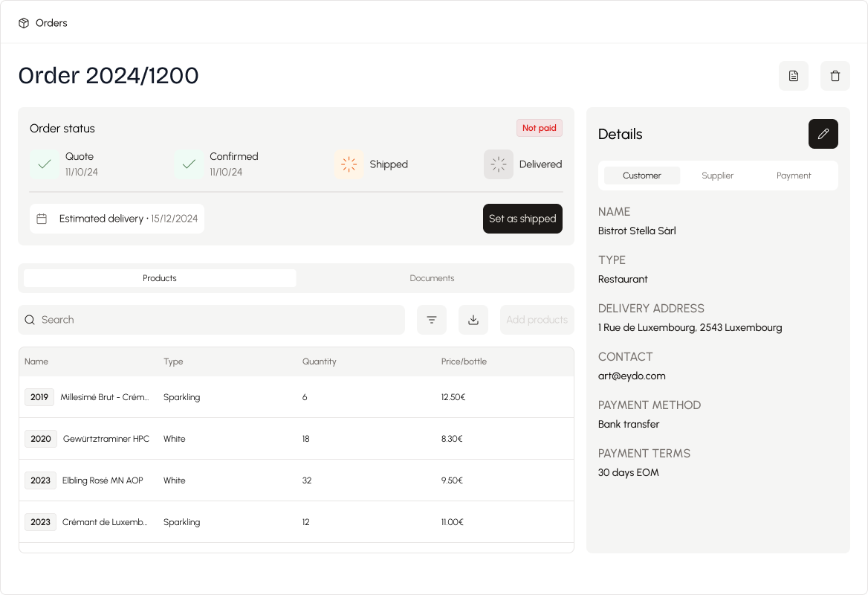
Task: Focus the product Search field
Action: coord(216,320)
